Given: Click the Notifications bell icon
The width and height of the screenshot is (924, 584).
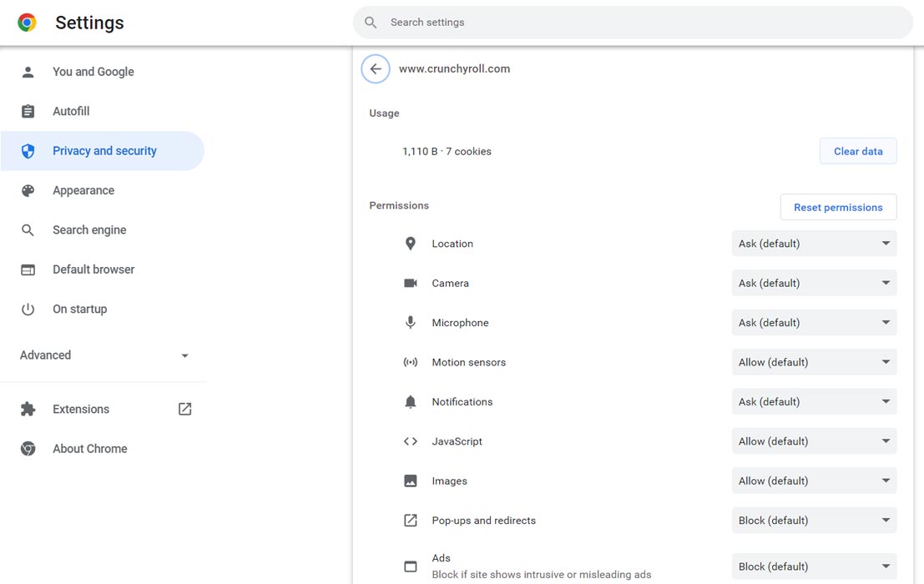Looking at the screenshot, I should pos(411,401).
